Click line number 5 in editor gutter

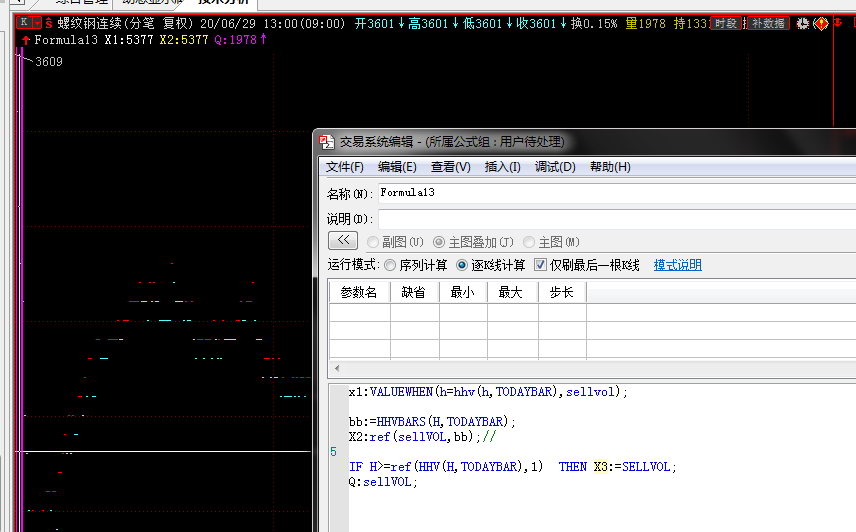[x=334, y=452]
